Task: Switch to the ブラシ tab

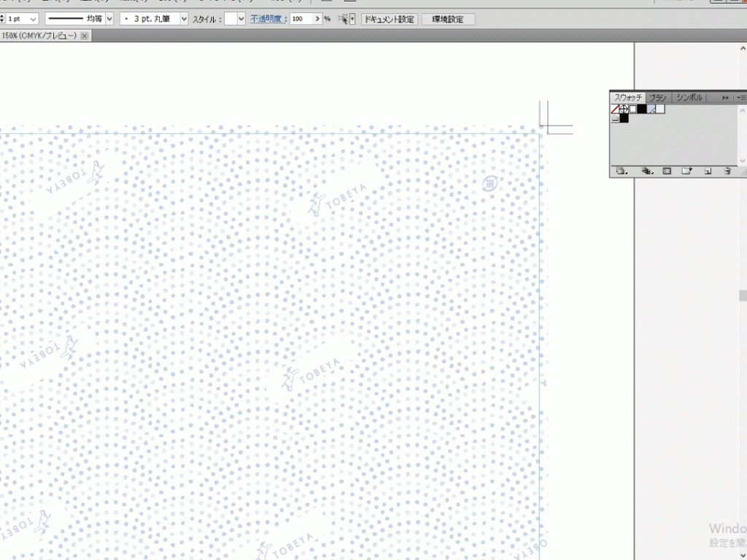Action: coord(658,98)
